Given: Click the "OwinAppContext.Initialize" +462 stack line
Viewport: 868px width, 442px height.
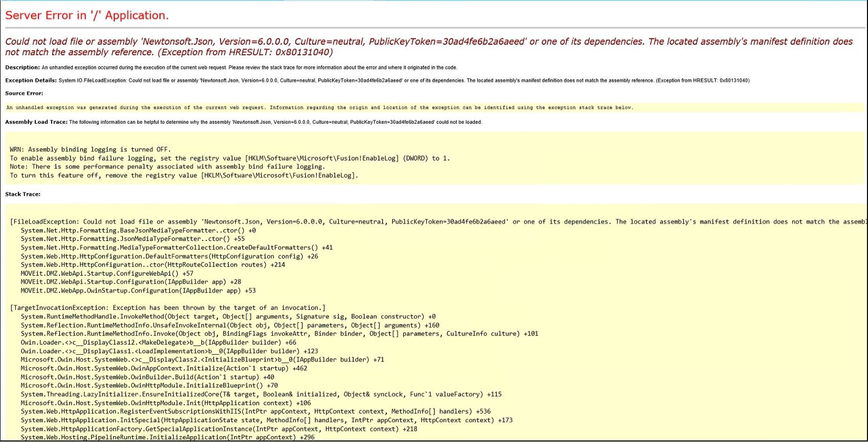Looking at the screenshot, I should tap(164, 368).
